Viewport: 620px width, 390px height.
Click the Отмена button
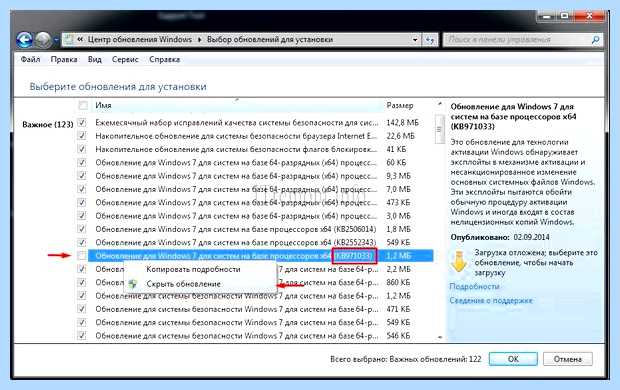pyautogui.click(x=568, y=359)
